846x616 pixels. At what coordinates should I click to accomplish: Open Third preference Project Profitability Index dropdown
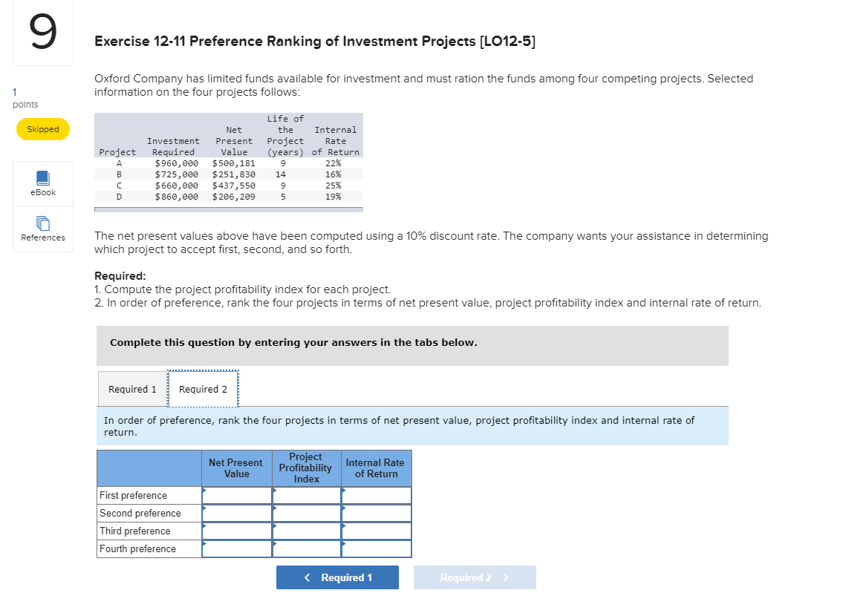tap(306, 531)
